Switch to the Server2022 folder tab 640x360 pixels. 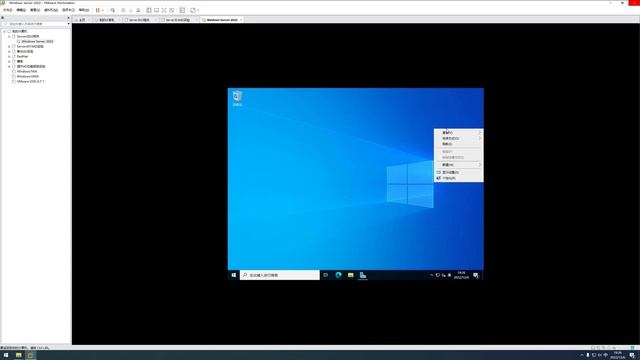pos(139,20)
